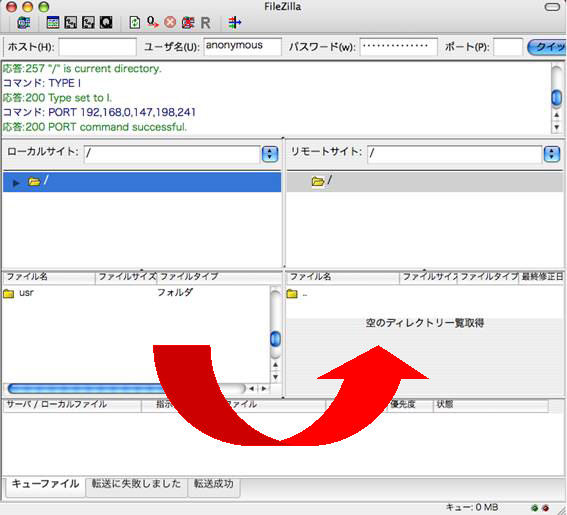Click the message log scrollbar thumb
This screenshot has height=515, width=567.
pyautogui.click(x=556, y=98)
